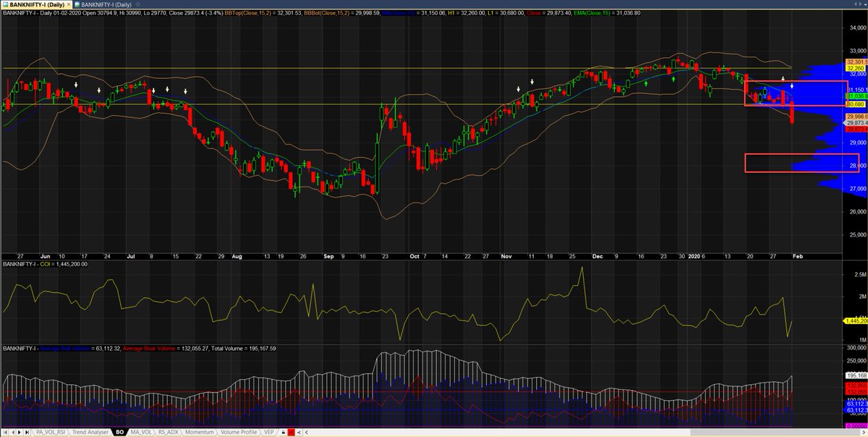This screenshot has width=868, height=437.
Task: Go to first chart sheet arrow
Action: (x=6, y=432)
